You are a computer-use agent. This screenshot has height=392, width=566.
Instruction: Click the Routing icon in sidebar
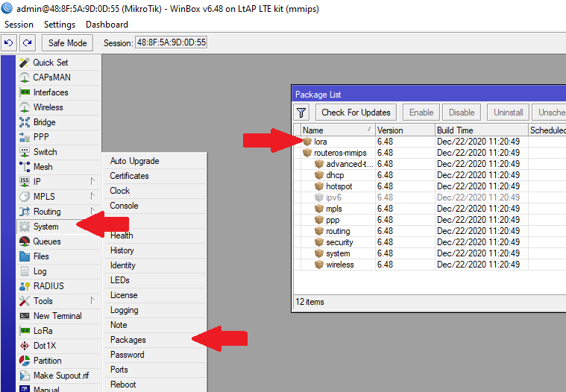(24, 212)
